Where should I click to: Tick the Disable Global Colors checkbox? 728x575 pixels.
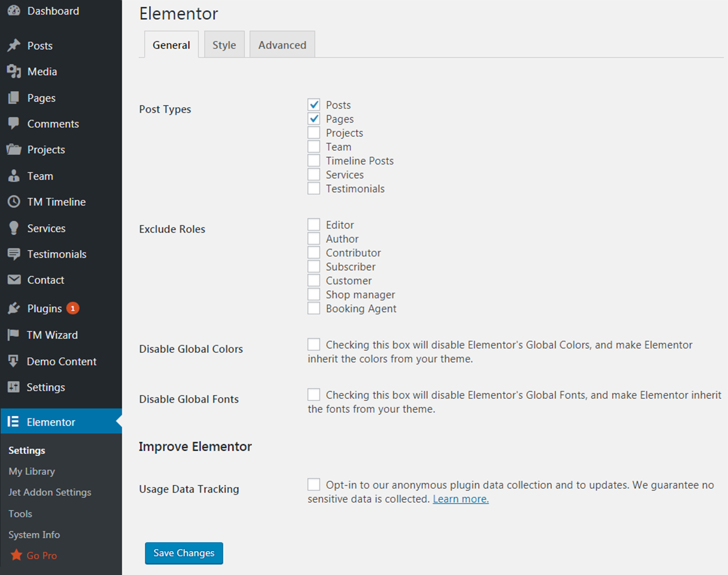tap(314, 345)
